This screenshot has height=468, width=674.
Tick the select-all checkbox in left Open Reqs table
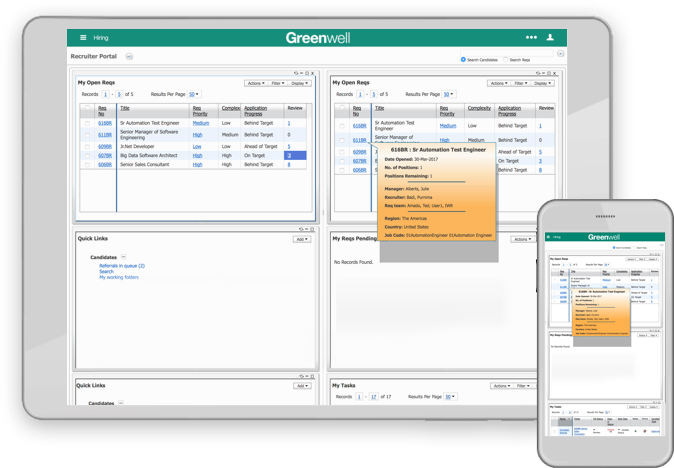tap(88, 108)
